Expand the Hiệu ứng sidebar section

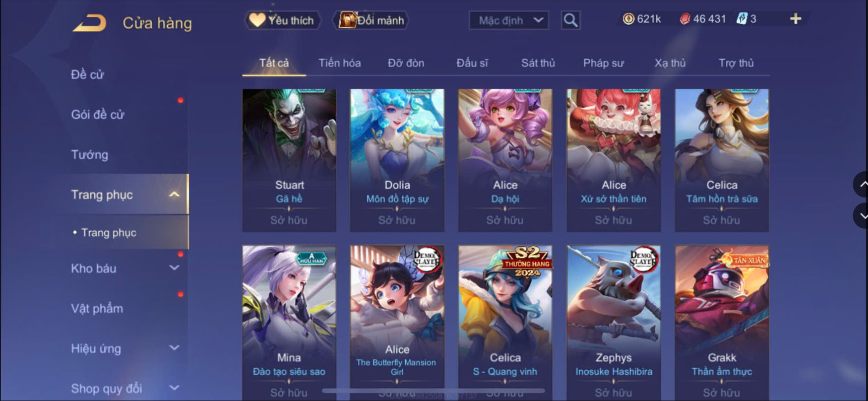click(x=174, y=348)
